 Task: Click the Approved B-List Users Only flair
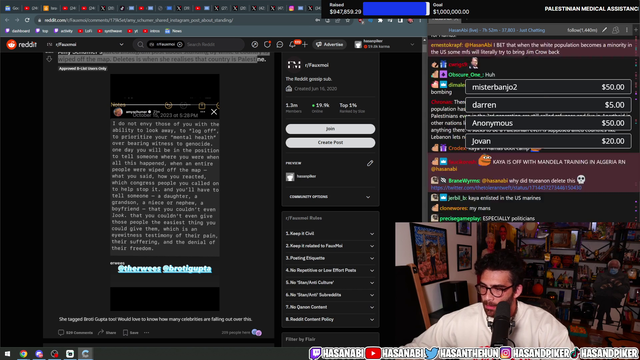(82, 69)
